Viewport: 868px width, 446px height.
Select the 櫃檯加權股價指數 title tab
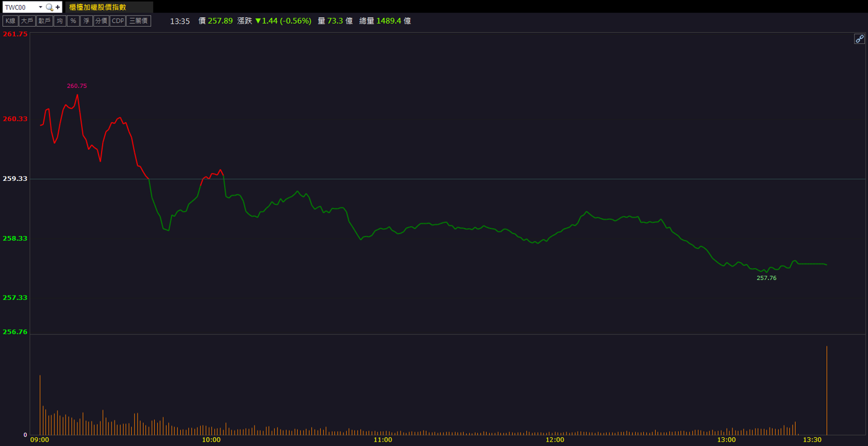point(109,7)
